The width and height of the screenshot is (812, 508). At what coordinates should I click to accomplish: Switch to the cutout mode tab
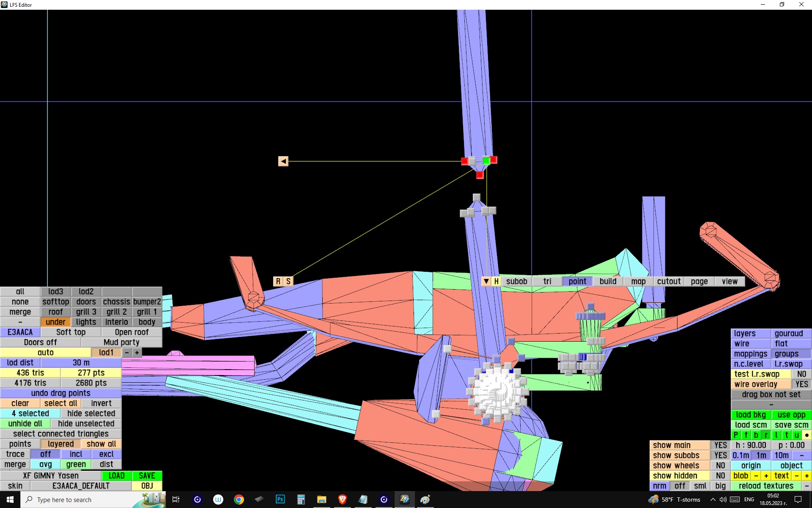(x=669, y=282)
